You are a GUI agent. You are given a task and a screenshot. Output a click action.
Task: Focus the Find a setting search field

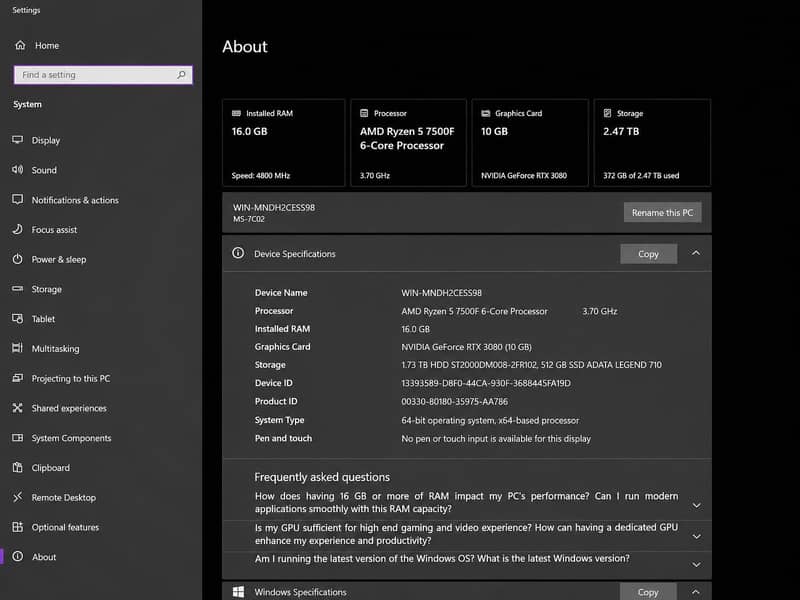coord(103,75)
